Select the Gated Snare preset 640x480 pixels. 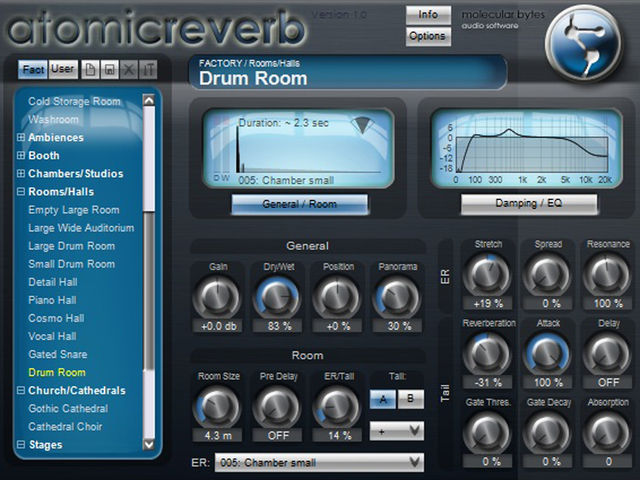(58, 354)
